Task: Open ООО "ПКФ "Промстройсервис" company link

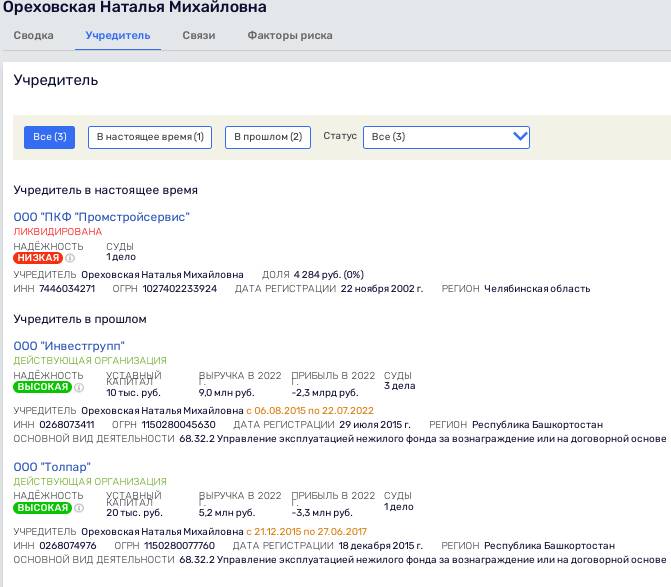Action: (101, 217)
